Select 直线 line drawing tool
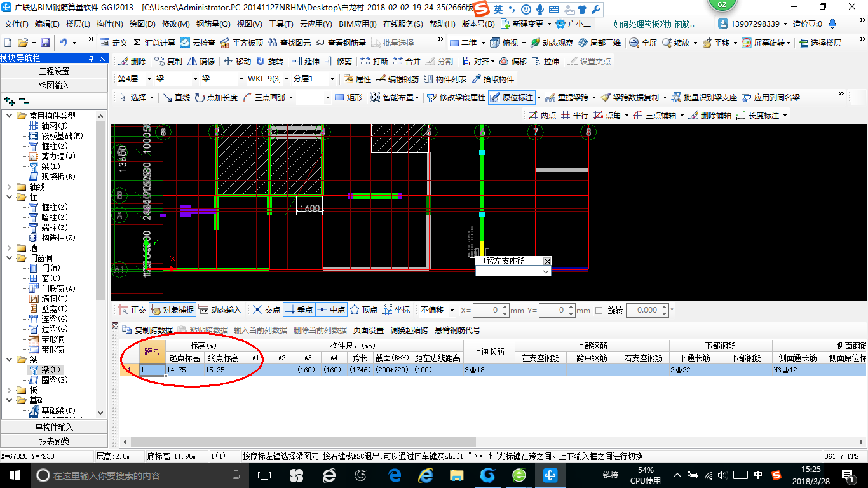Image resolution: width=868 pixels, height=488 pixels. point(176,98)
